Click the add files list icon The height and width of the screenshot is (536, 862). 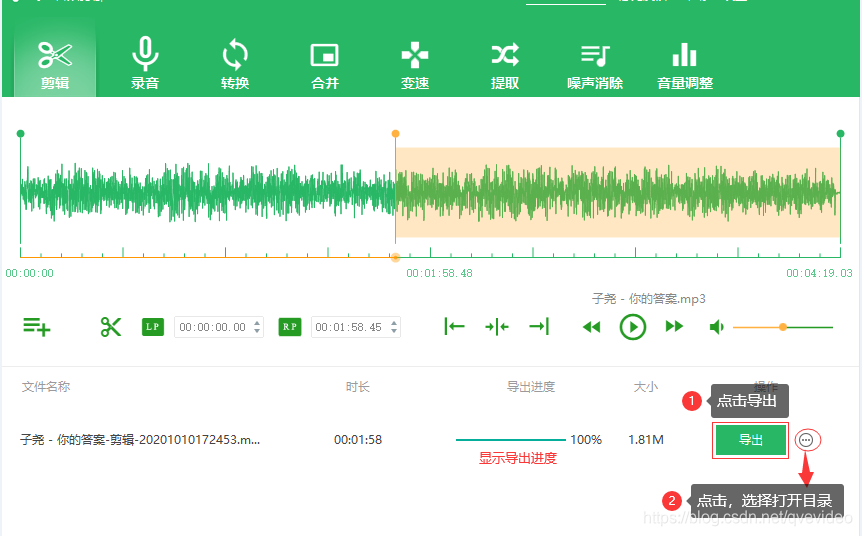pos(36,327)
